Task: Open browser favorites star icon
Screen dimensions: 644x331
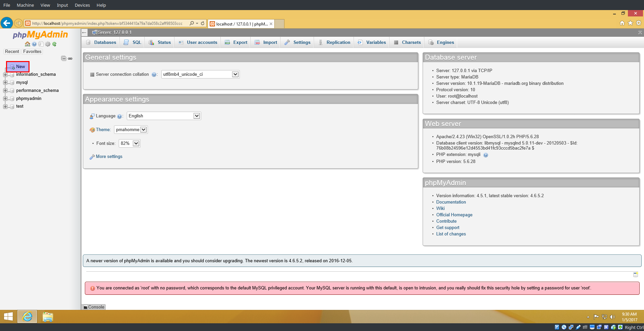Action: 630,23
